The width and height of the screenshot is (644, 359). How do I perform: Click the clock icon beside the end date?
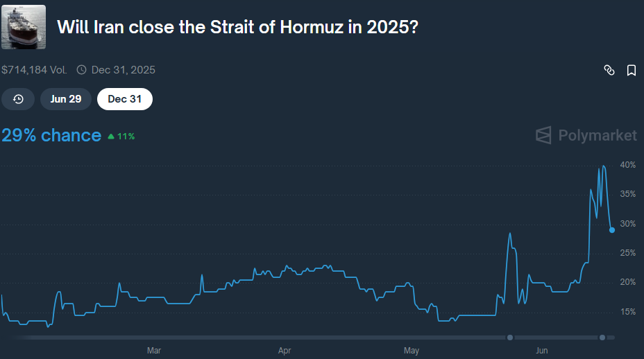pyautogui.click(x=82, y=70)
